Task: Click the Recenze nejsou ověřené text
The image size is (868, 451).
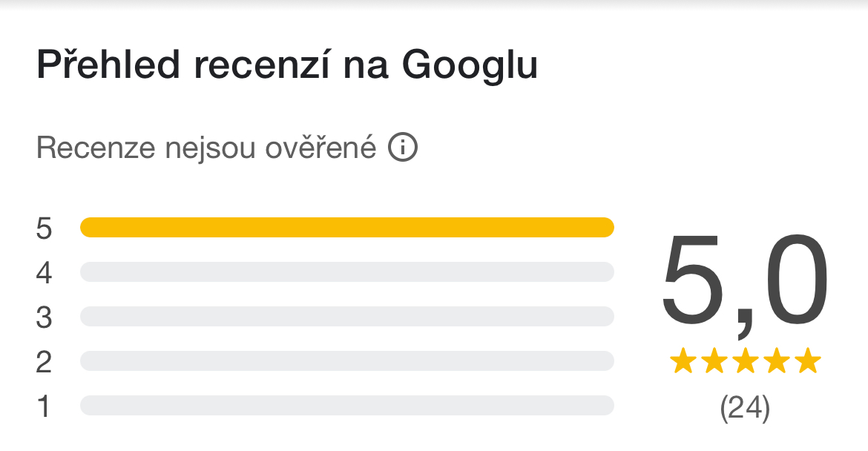Action: [x=206, y=148]
